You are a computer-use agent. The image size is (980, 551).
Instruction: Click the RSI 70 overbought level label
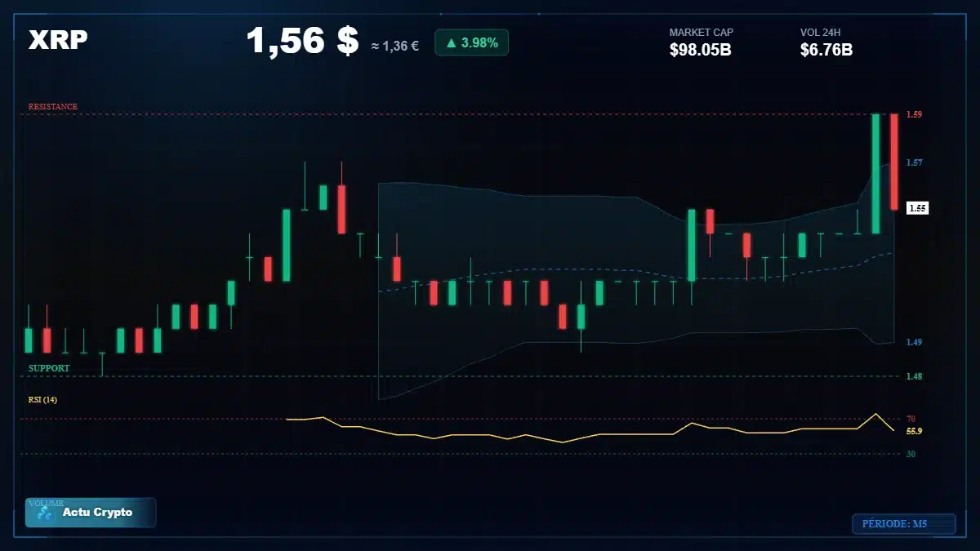(911, 419)
